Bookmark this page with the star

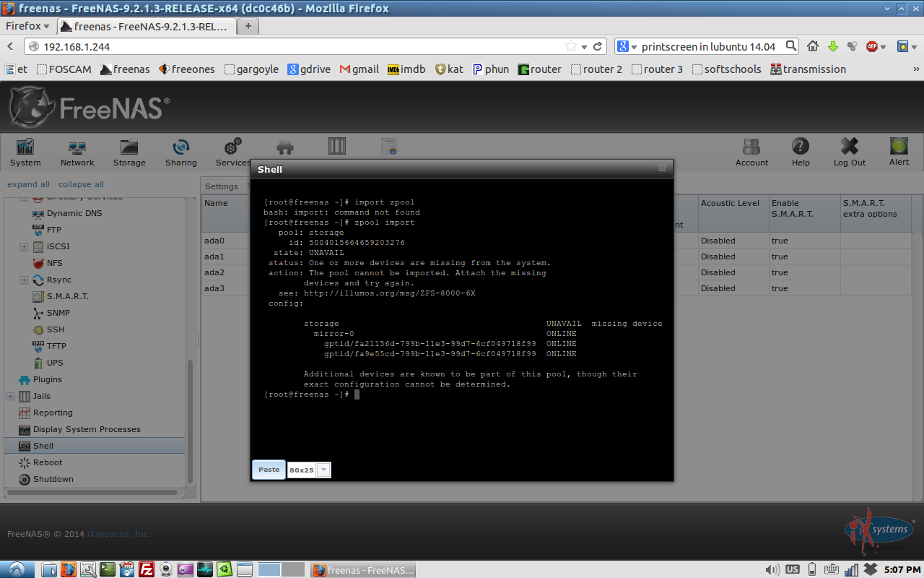(571, 46)
